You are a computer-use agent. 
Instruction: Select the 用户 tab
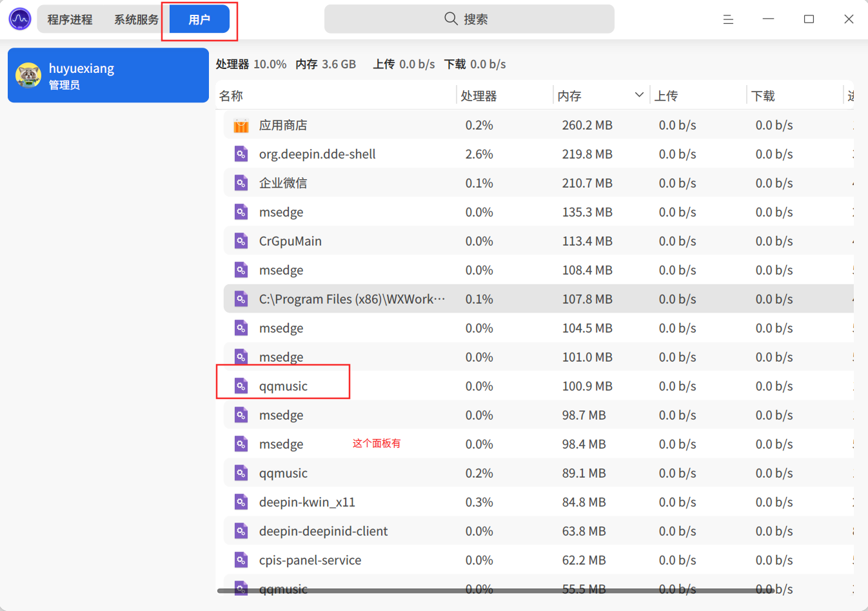pos(199,19)
